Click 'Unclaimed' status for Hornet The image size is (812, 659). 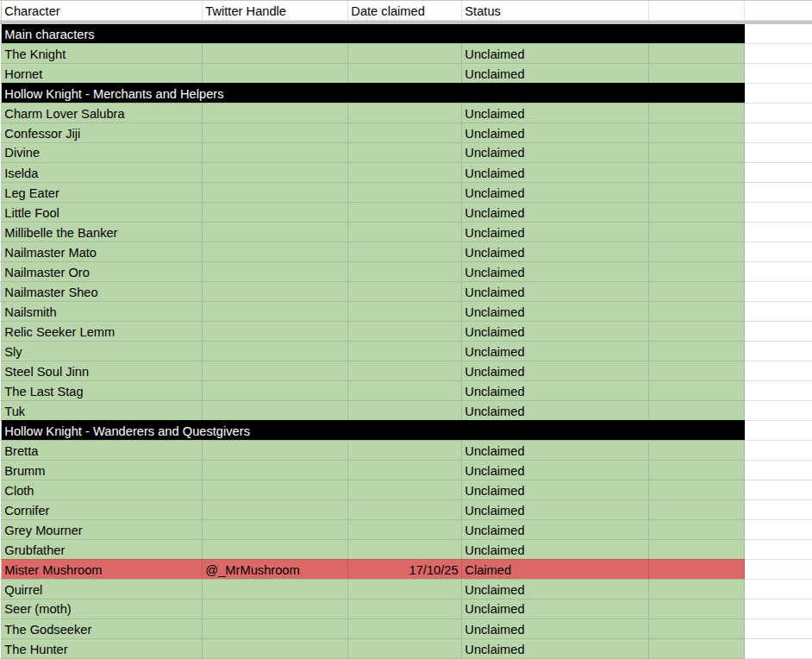[x=555, y=74]
